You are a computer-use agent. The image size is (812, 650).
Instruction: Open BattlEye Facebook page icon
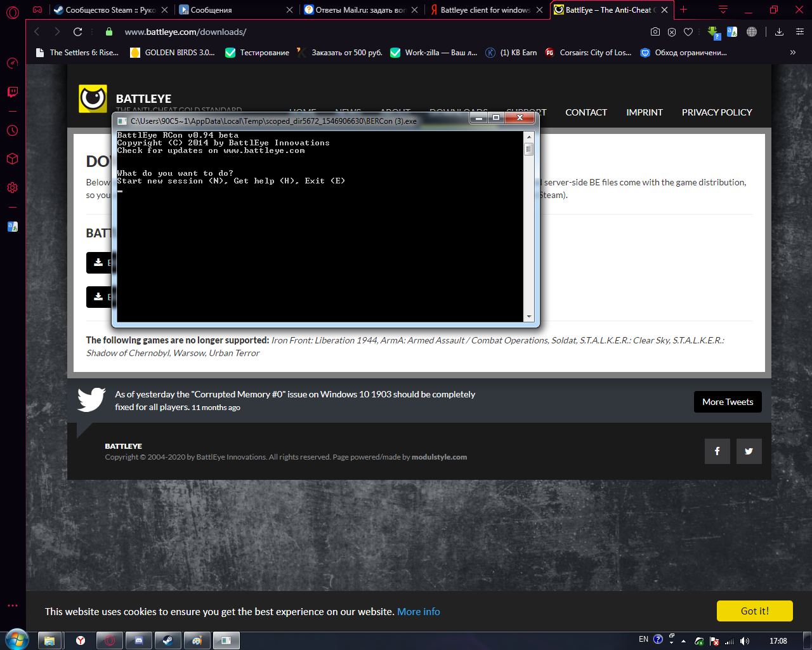[x=717, y=451]
